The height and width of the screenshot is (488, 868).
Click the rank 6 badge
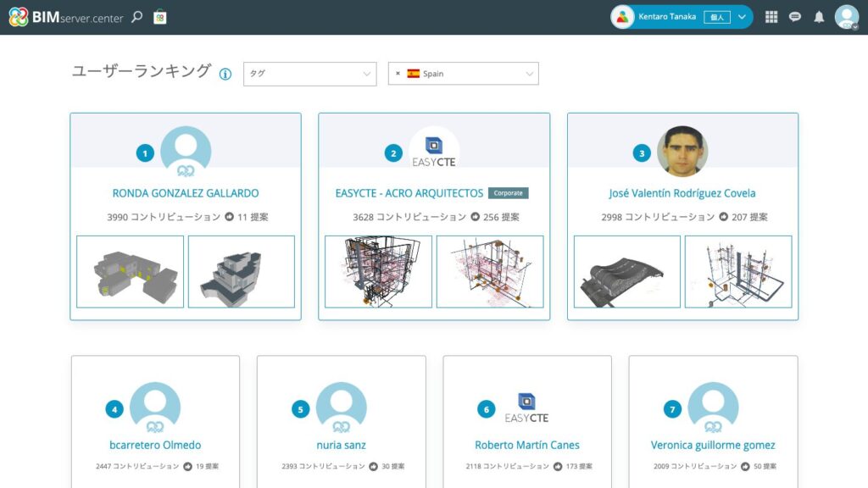[x=487, y=409]
